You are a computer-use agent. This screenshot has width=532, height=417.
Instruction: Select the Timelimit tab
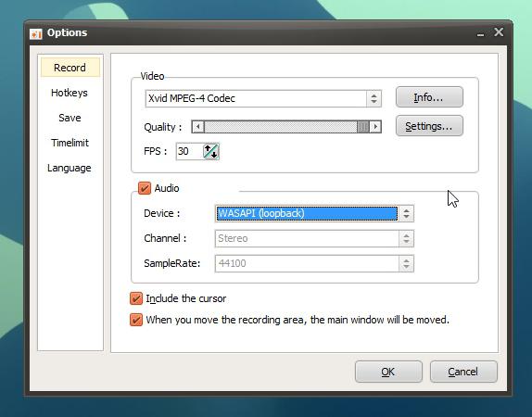[x=70, y=143]
